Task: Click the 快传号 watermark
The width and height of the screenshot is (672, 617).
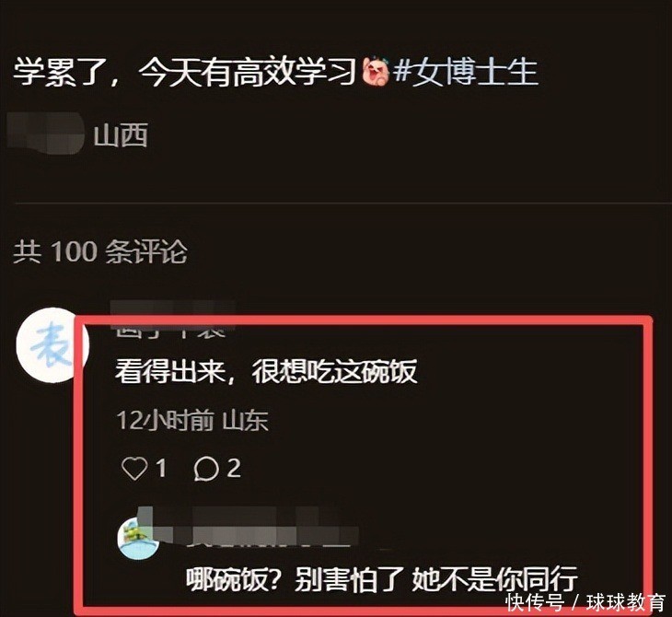Action: [x=535, y=602]
